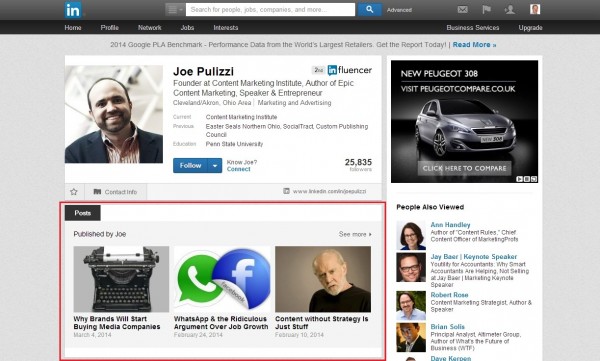
Task: Click the Influencer badge icon
Action: point(349,70)
